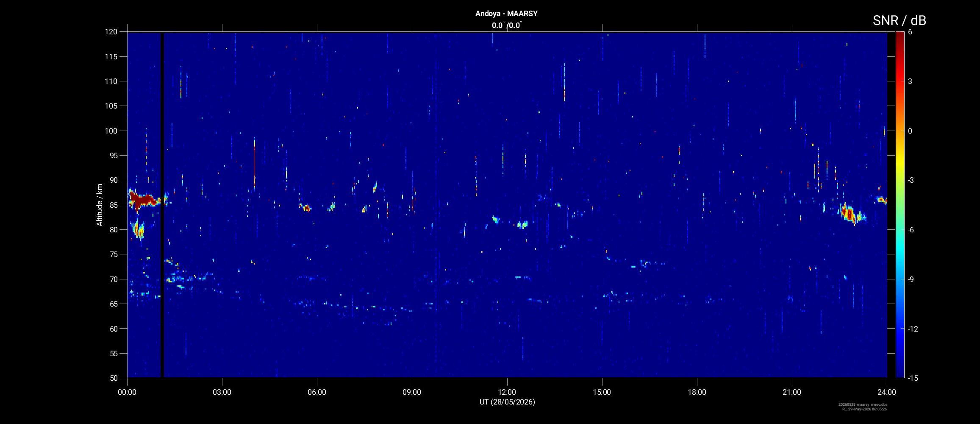
Task: Click the 06:00 tick on time axis
Action: coord(317,392)
